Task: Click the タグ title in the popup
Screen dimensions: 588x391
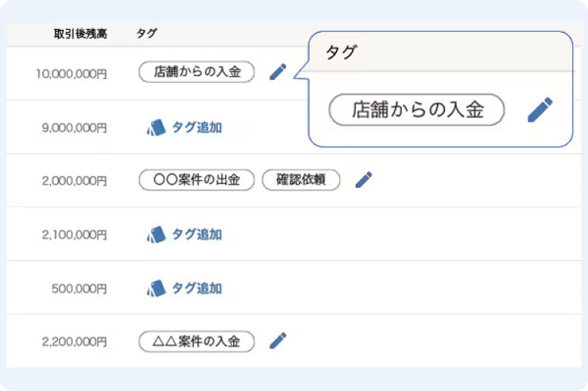Action: coord(341,52)
